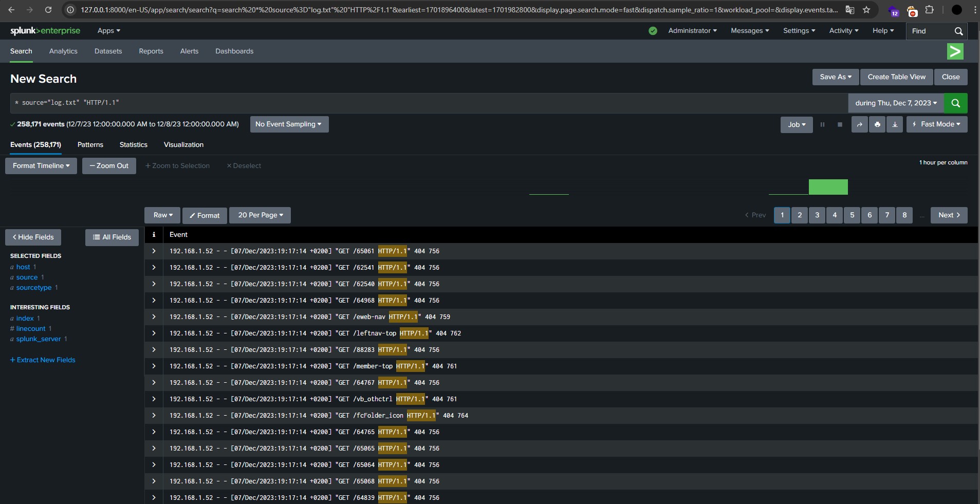
Task: Expand the /eweb-nav event row
Action: tap(154, 317)
